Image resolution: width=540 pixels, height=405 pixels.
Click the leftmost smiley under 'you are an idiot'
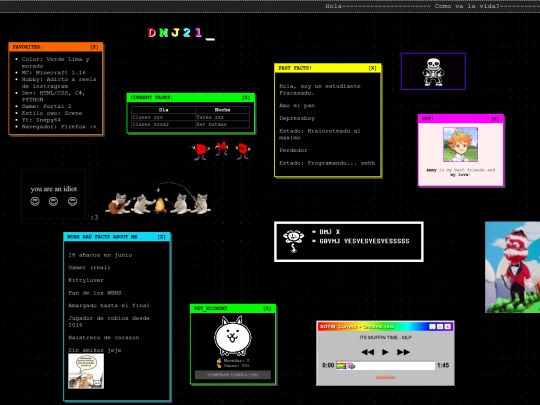point(35,201)
